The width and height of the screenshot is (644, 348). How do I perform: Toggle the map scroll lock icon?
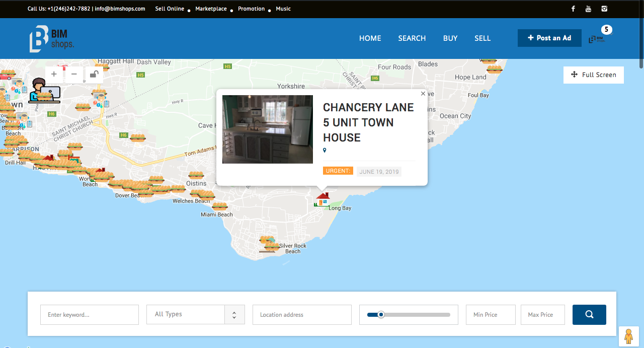(x=94, y=75)
